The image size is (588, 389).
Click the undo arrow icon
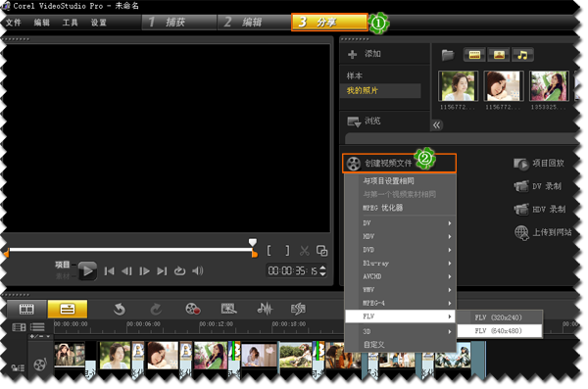coord(120,310)
